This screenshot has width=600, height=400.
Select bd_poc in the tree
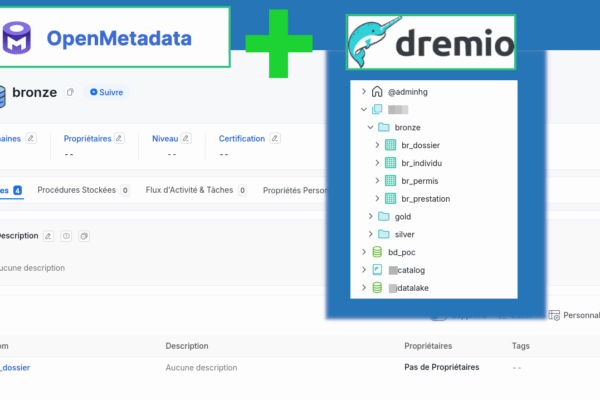pos(401,252)
